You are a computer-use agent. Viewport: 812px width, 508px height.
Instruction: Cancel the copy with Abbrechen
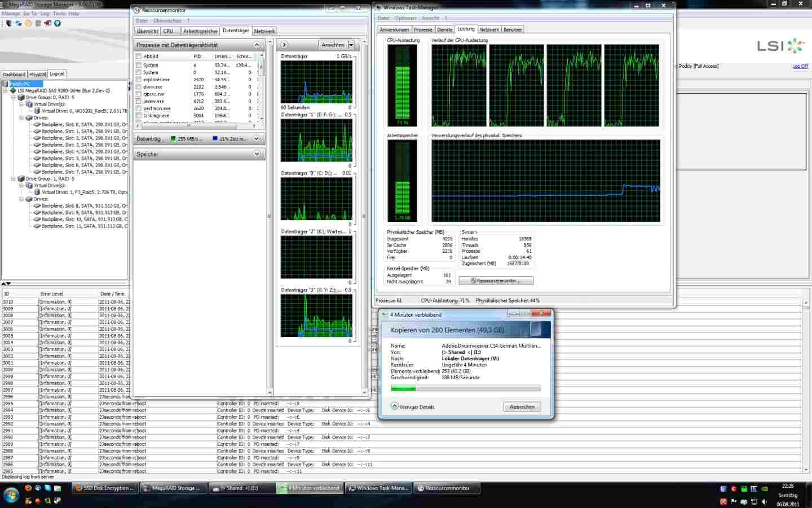pos(522,406)
